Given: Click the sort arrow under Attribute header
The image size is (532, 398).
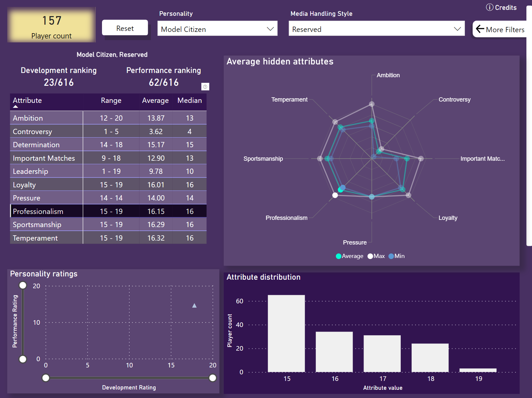Looking at the screenshot, I should point(15,106).
